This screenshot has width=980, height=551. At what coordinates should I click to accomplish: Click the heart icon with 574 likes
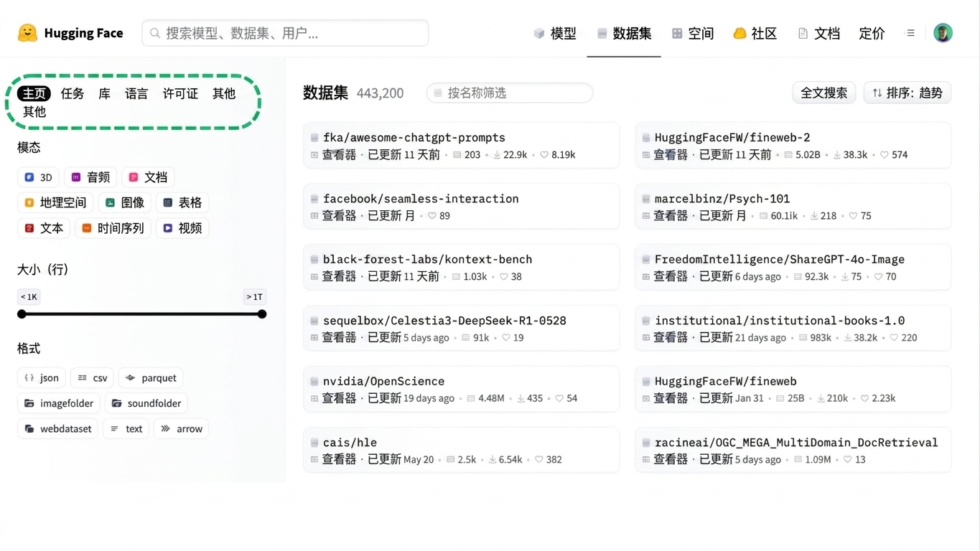[884, 155]
